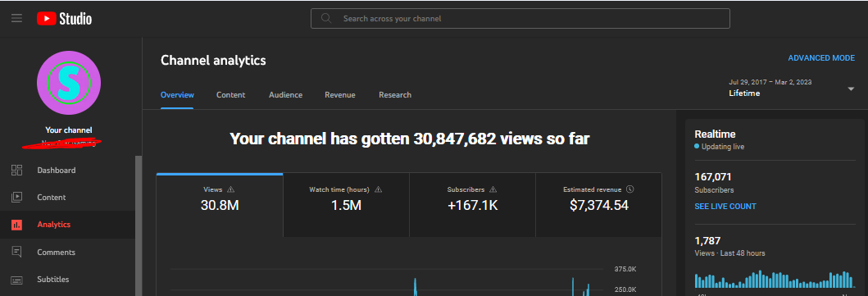
Task: Open the Content sidebar icon
Action: 16,198
